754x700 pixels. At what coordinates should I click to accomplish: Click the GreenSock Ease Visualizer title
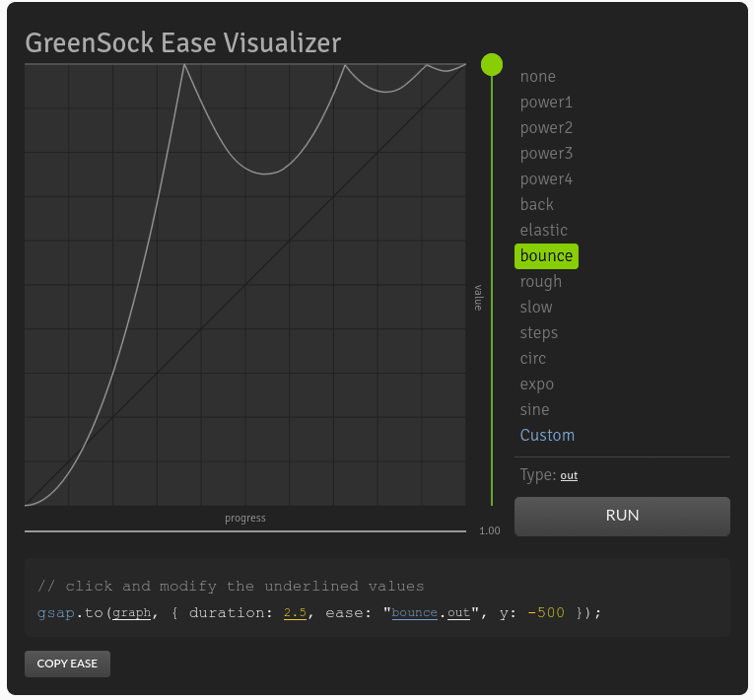pos(183,42)
